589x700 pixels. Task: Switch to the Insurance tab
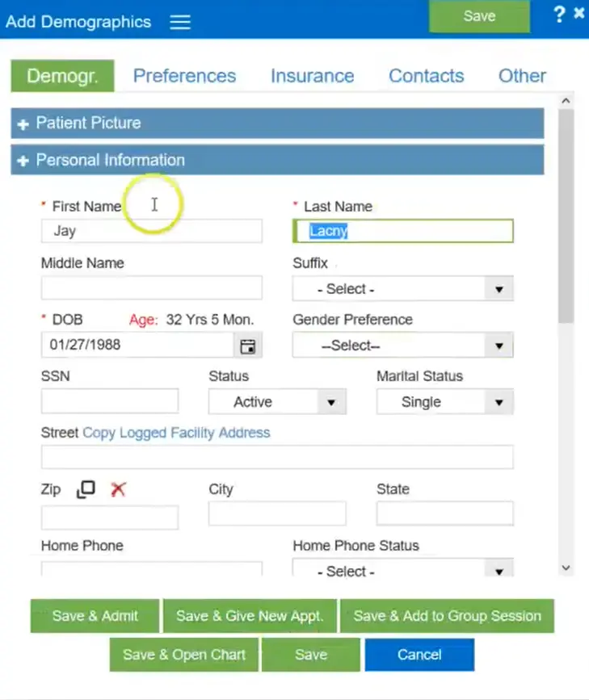(313, 75)
